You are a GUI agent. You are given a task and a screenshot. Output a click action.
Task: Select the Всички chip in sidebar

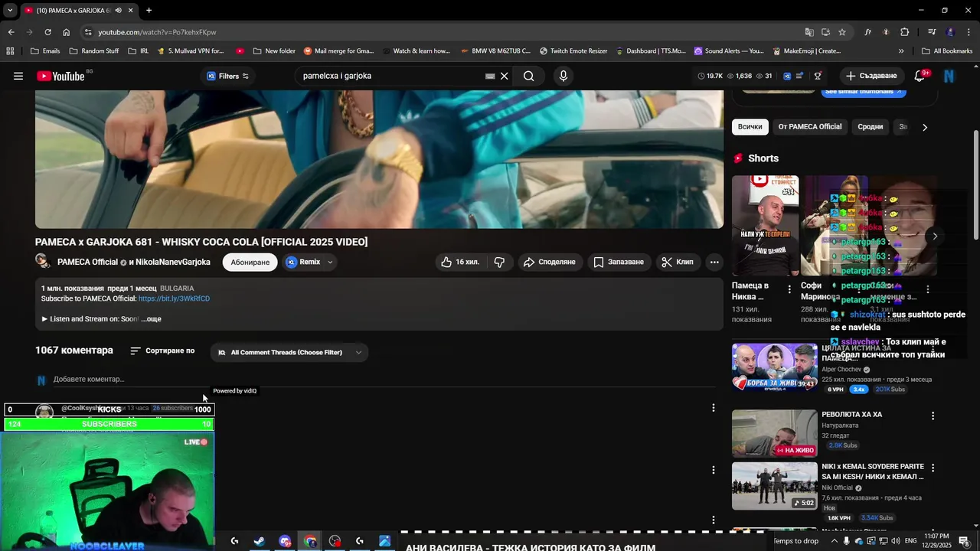point(750,127)
